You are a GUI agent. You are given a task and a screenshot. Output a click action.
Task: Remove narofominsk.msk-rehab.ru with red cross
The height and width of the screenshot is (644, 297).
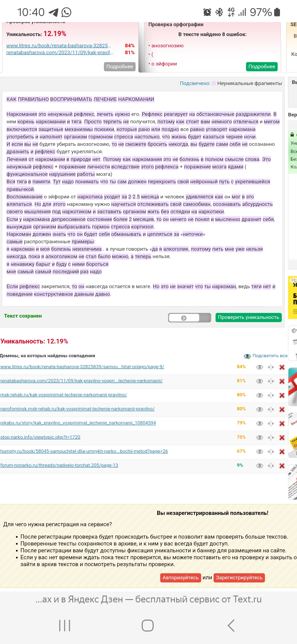coord(282,409)
